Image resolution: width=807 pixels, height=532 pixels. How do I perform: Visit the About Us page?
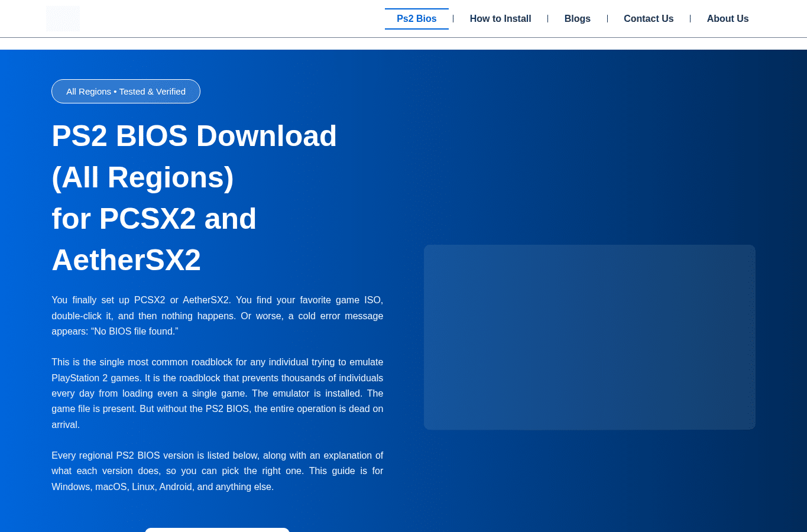[x=728, y=19]
